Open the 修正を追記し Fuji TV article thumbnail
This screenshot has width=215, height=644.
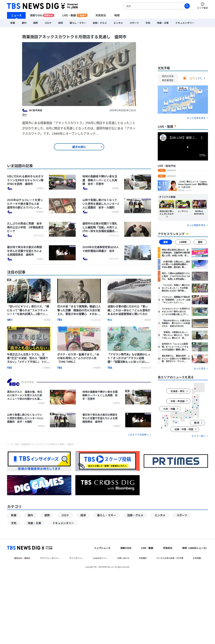pyautogui.click(x=29, y=339)
